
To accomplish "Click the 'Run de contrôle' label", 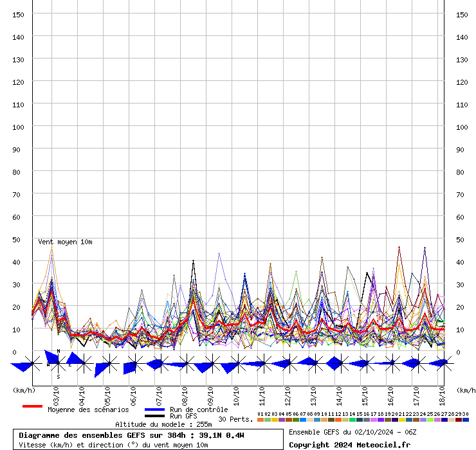I will tap(199, 410).
